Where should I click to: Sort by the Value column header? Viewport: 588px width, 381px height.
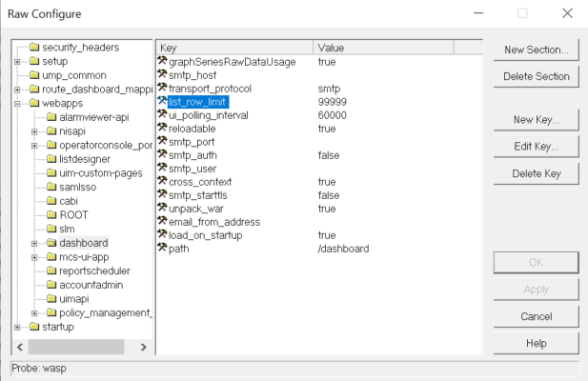(397, 47)
